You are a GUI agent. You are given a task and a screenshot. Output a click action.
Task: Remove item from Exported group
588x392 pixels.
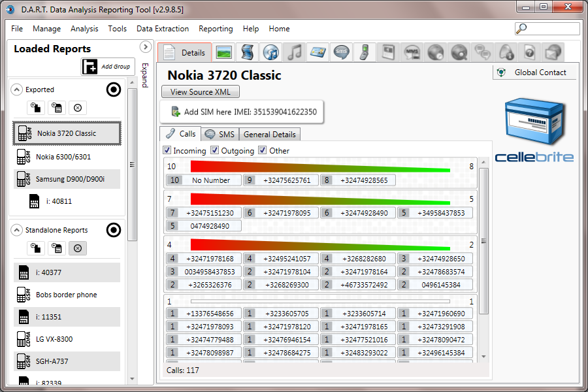pyautogui.click(x=78, y=108)
